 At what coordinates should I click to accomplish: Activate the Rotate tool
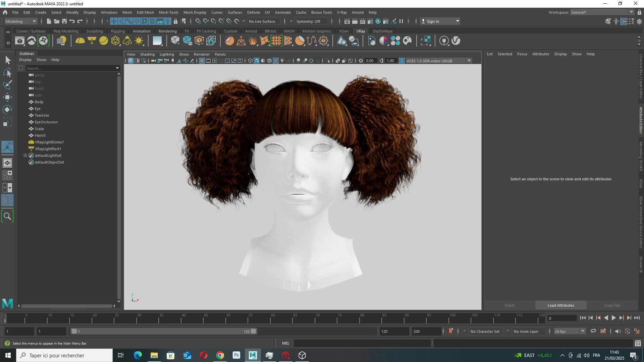click(x=7, y=110)
